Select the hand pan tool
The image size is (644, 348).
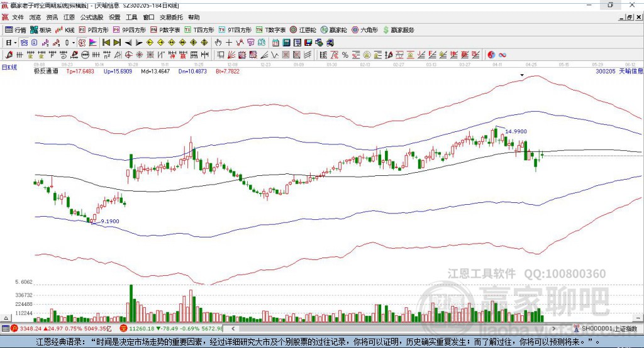[218, 43]
